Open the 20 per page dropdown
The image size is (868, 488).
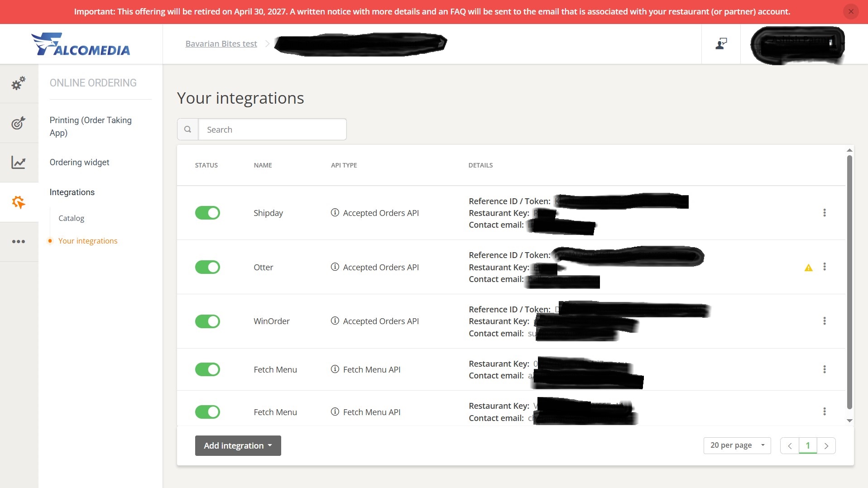[737, 445]
